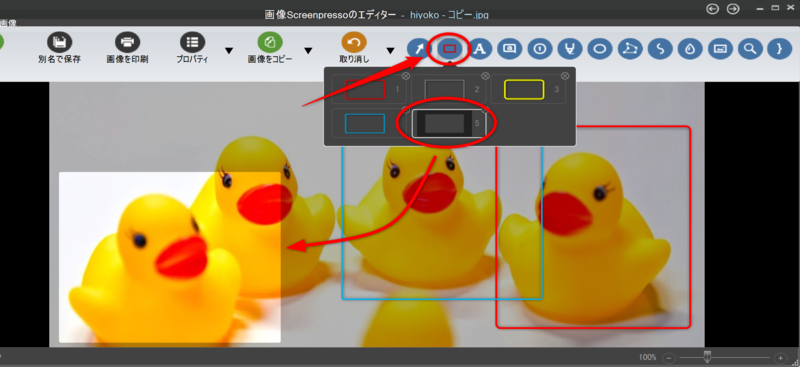The width and height of the screenshot is (800, 367).
Task: Click the 画像をコピー label
Action: [270, 59]
